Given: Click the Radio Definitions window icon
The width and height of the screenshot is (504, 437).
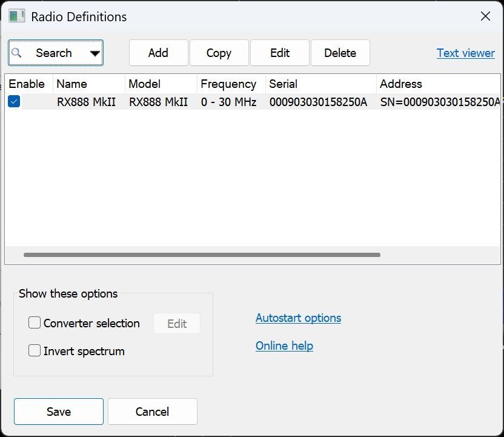Looking at the screenshot, I should [16, 16].
